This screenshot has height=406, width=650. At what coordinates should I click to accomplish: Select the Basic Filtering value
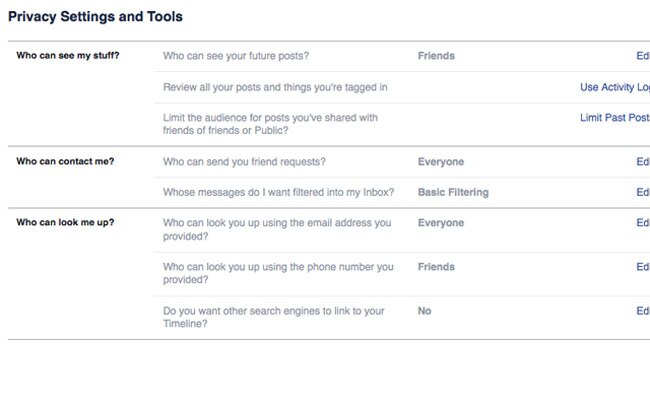[x=453, y=192]
